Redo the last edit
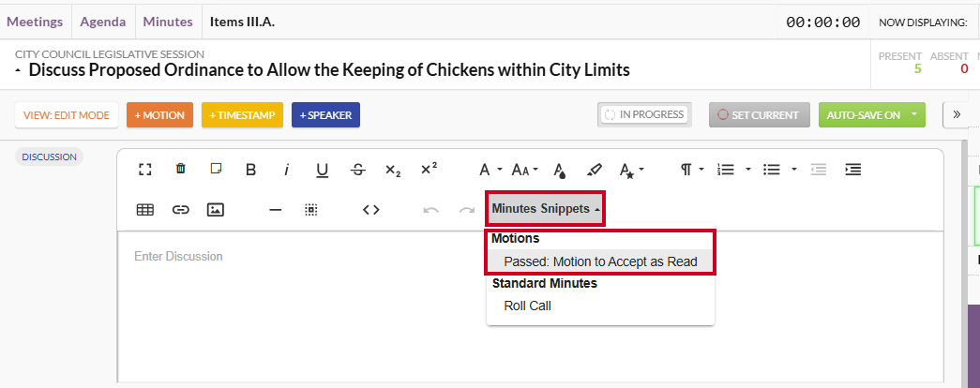 tap(467, 210)
